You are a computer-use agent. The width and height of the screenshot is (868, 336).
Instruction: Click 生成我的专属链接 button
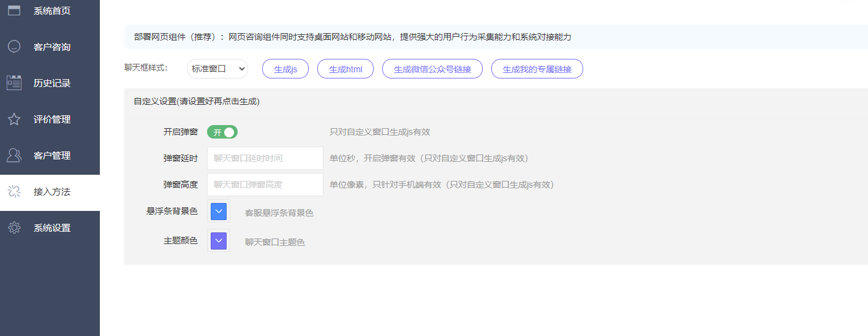[537, 69]
